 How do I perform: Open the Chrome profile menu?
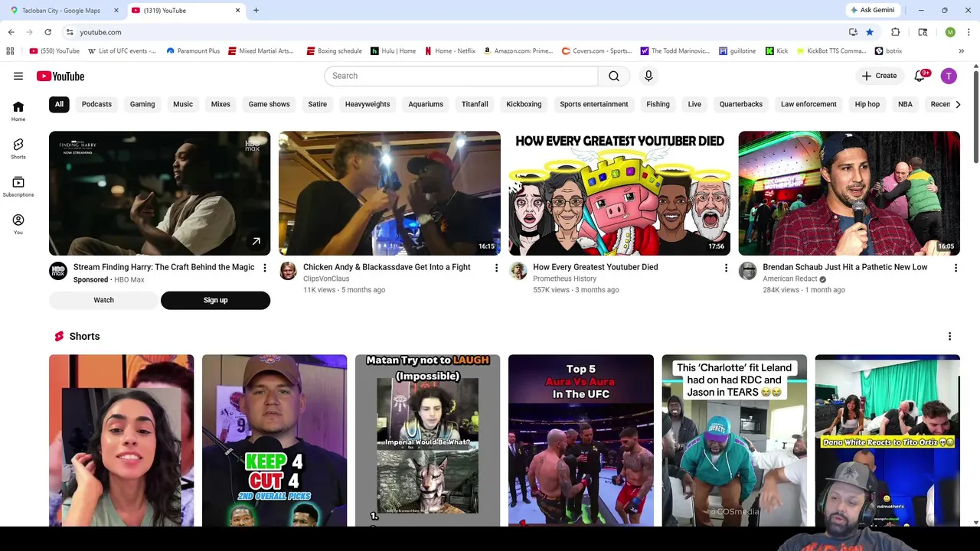click(950, 32)
